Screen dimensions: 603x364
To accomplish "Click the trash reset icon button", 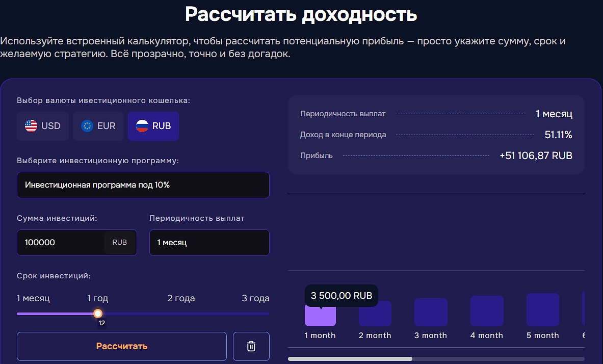I will [251, 346].
